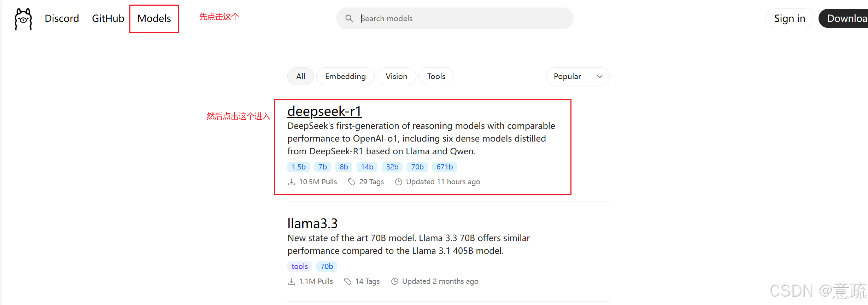
Task: Click the download pulls icon under deepseek-r1
Action: 292,182
